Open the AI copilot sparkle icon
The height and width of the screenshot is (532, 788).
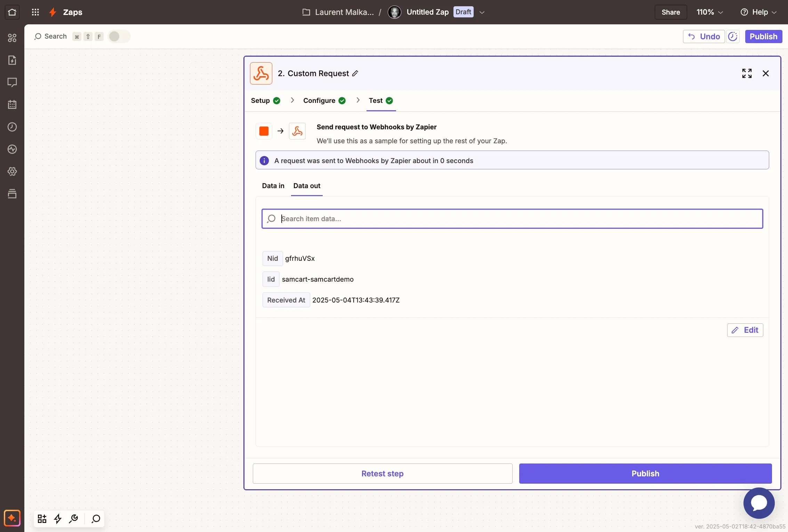point(12,518)
